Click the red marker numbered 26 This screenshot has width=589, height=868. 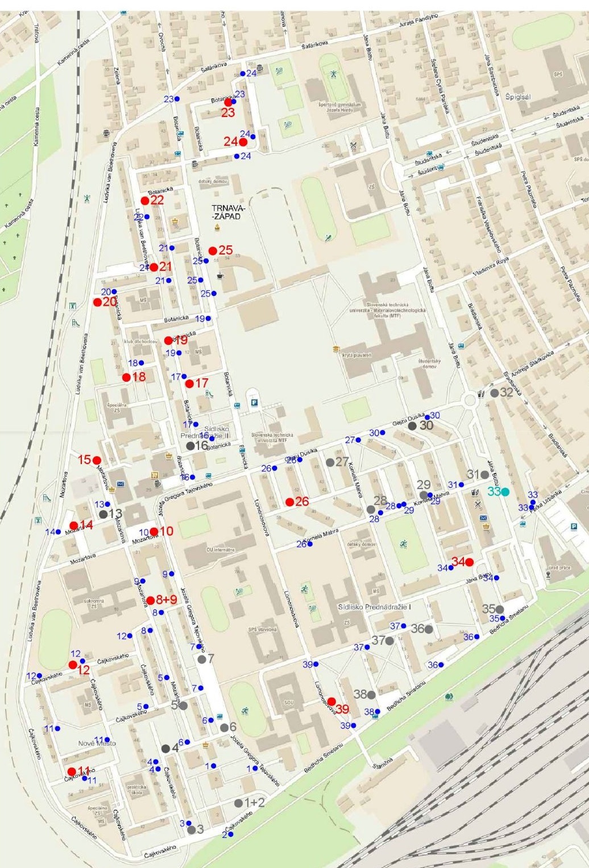(289, 502)
